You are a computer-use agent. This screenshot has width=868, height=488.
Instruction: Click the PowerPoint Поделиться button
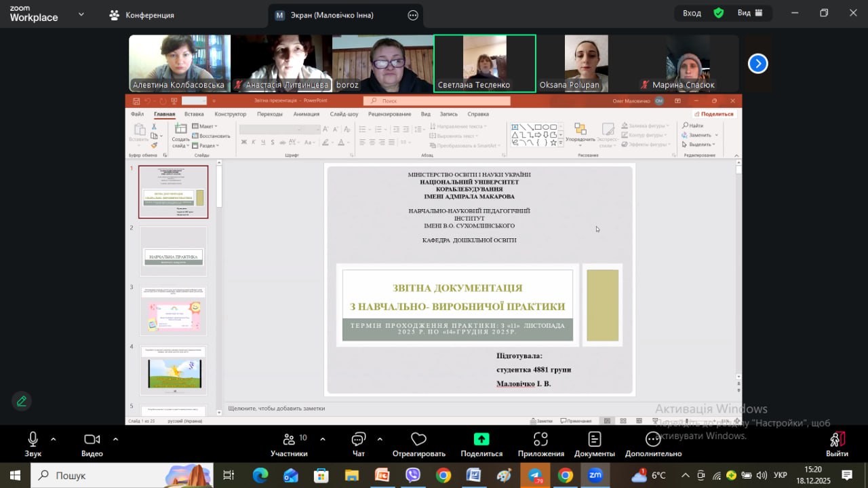tap(715, 114)
